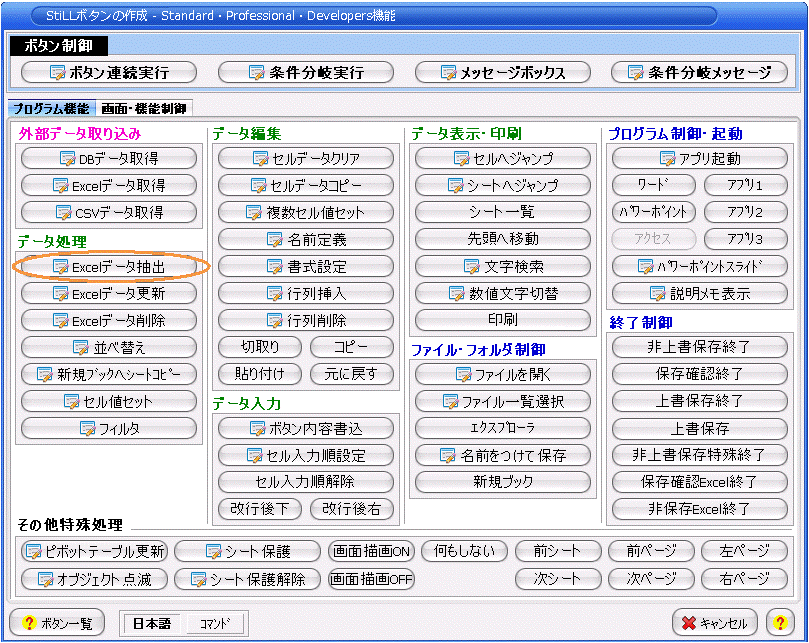The height and width of the screenshot is (643, 809).
Task: Open 新規ブックへシートコピー button
Action: 109,374
